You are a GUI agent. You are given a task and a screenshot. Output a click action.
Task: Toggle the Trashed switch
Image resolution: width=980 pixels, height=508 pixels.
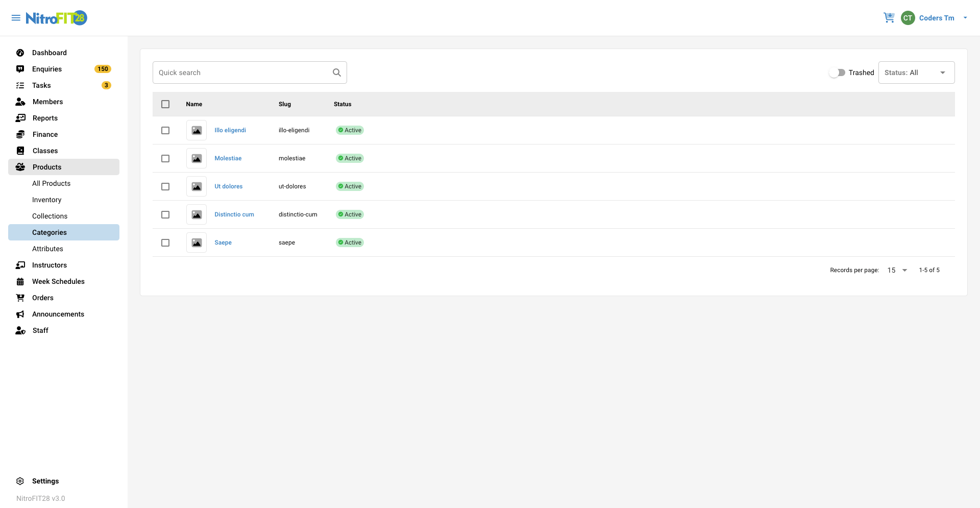(837, 72)
